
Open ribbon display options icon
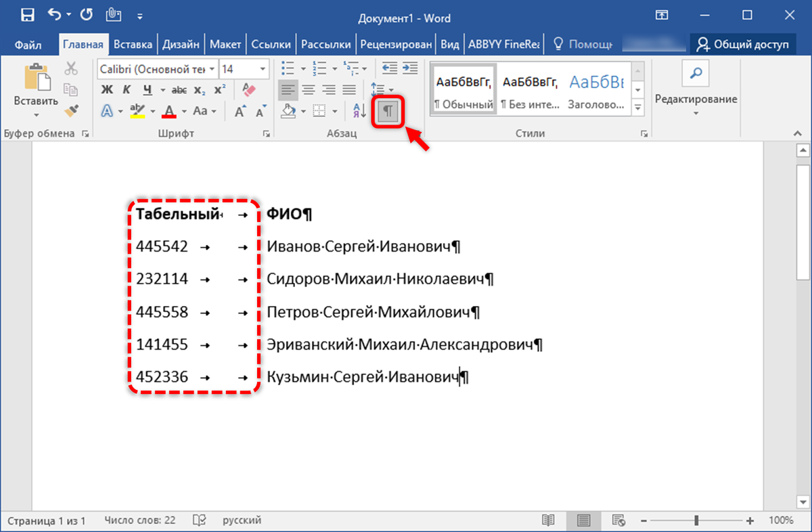662,16
